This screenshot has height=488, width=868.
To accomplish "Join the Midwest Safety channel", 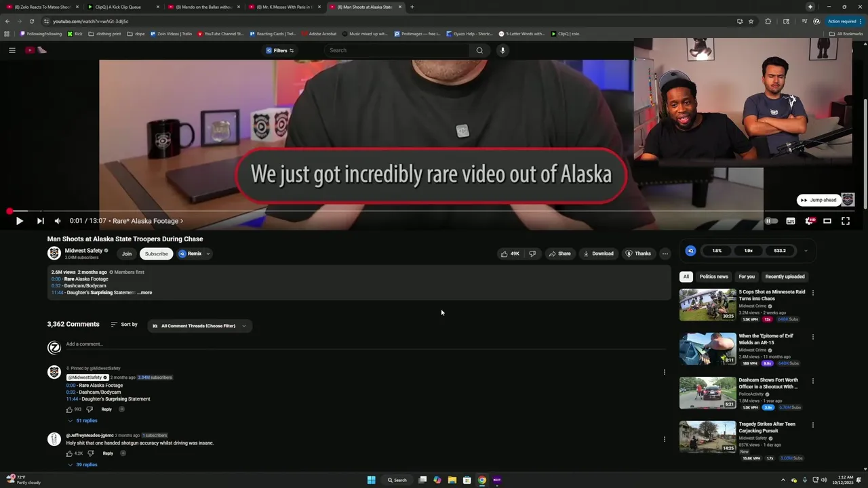I will [127, 253].
